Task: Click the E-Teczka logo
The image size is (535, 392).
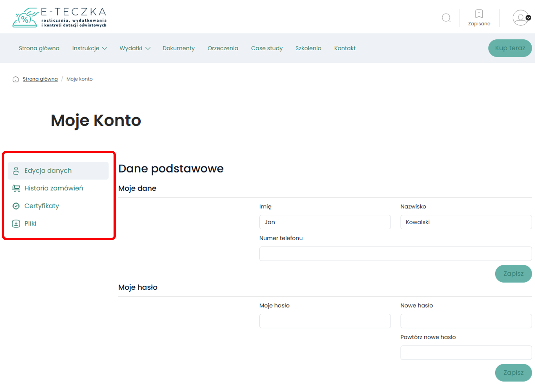Action: 59,17
